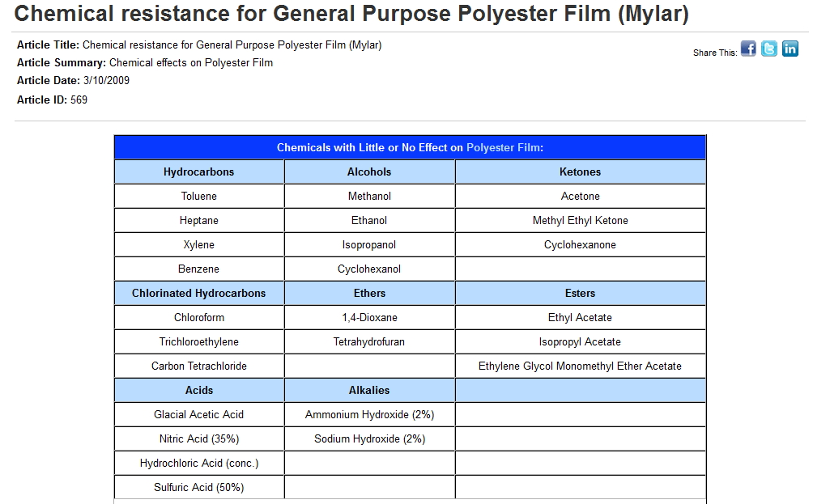Click the Alkalies section header
The width and height of the screenshot is (813, 504).
369,390
